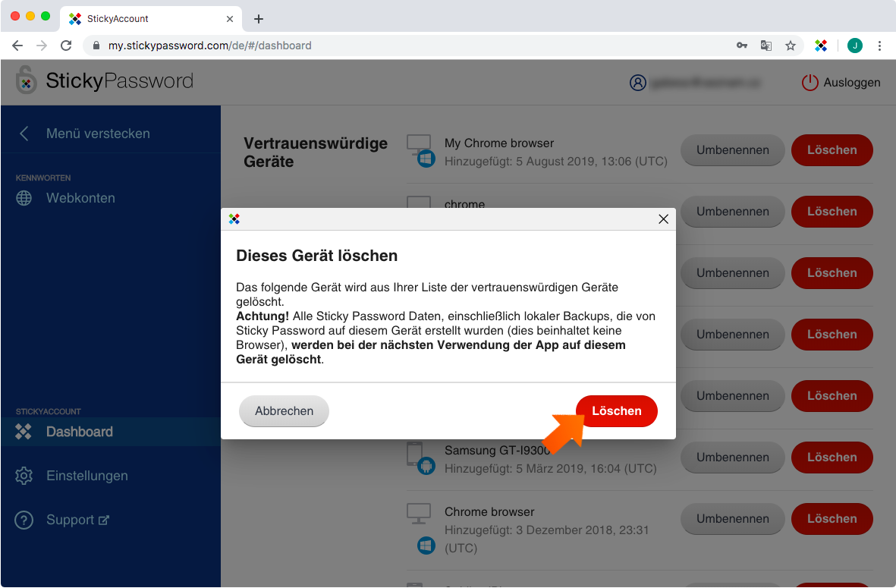Close the Dieses Gerät löschen dialog with X
This screenshot has width=896, height=588.
pos(663,219)
